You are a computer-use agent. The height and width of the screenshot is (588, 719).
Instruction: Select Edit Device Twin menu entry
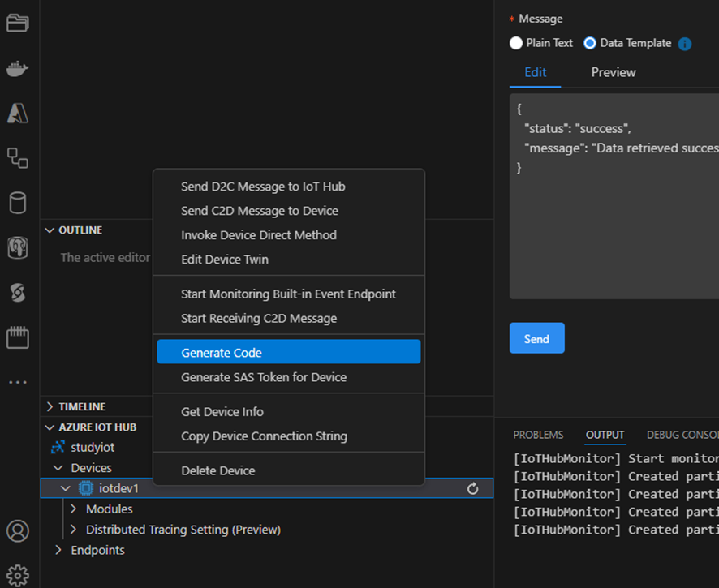coord(288,260)
